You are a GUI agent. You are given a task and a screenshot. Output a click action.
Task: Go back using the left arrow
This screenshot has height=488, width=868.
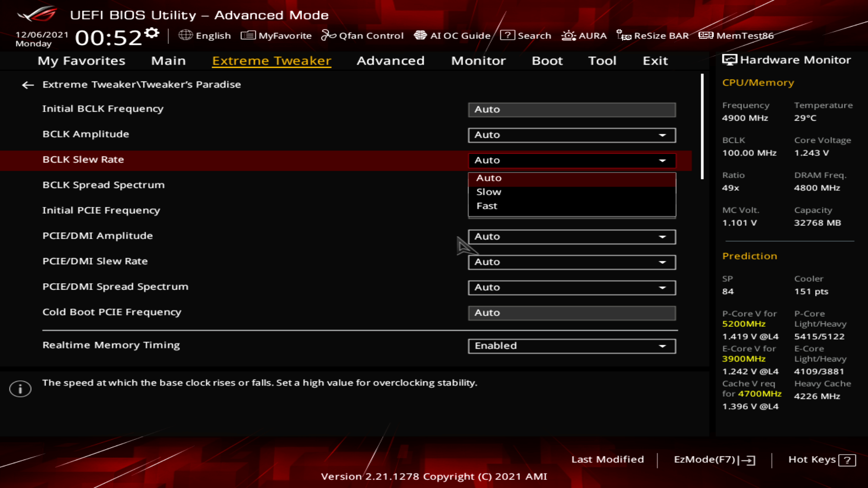coord(28,85)
